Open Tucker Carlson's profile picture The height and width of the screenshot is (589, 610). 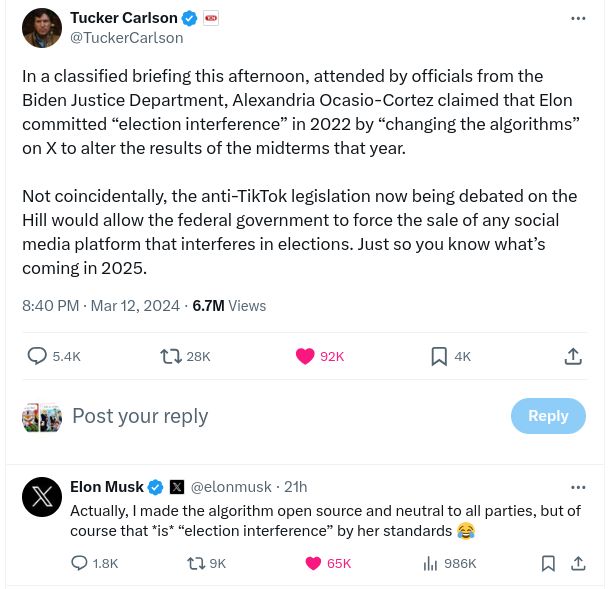click(42, 28)
